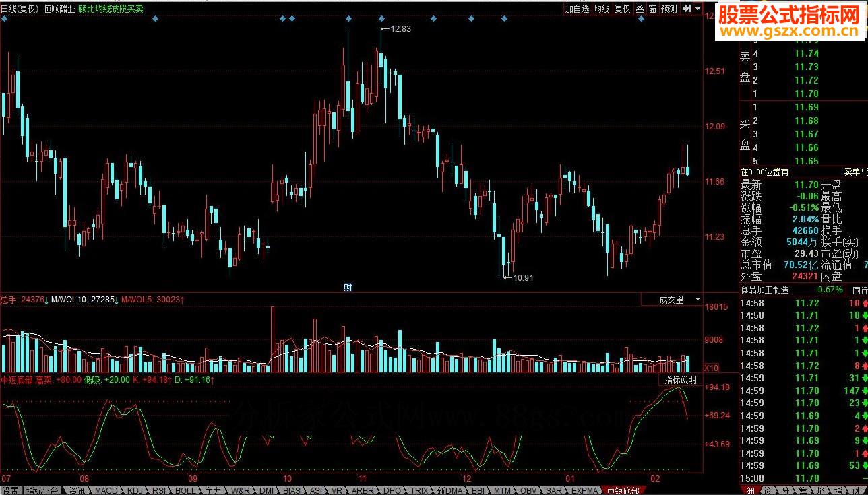Click the tick row with volume 147

[804, 391]
